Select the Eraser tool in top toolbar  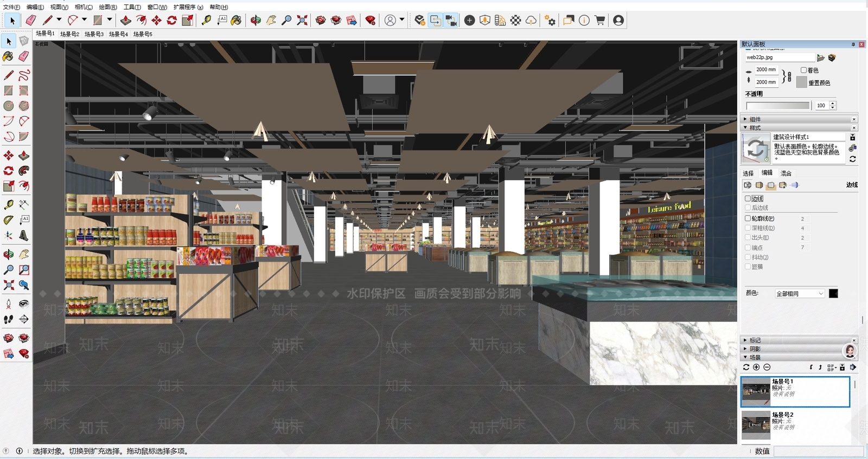(31, 20)
